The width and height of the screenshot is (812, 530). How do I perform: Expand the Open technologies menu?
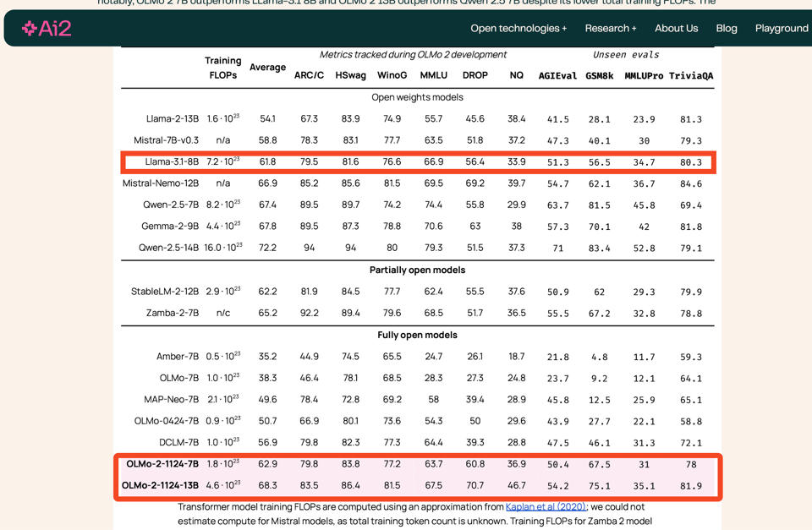pyautogui.click(x=518, y=29)
